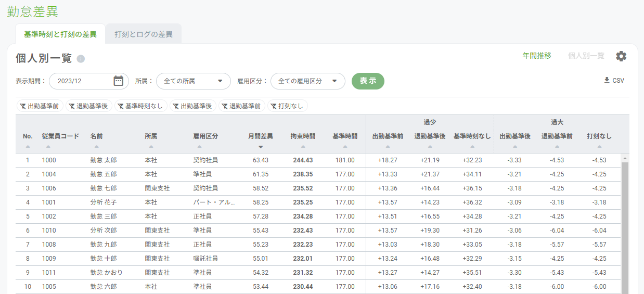The height and width of the screenshot is (294, 644).
Task: Click the 2023/12 period input field
Action: pos(88,81)
